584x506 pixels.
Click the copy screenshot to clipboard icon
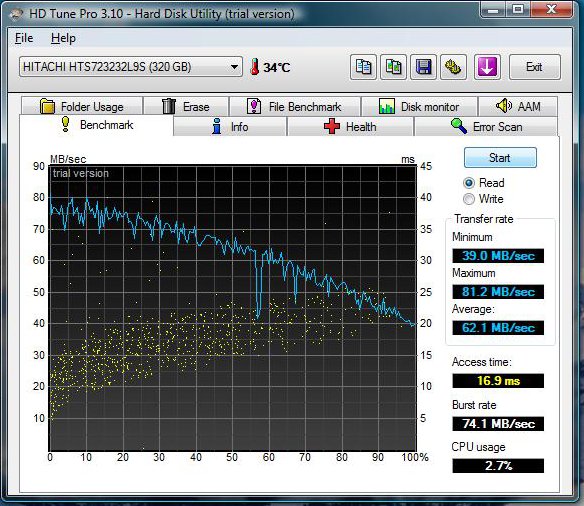tap(393, 67)
